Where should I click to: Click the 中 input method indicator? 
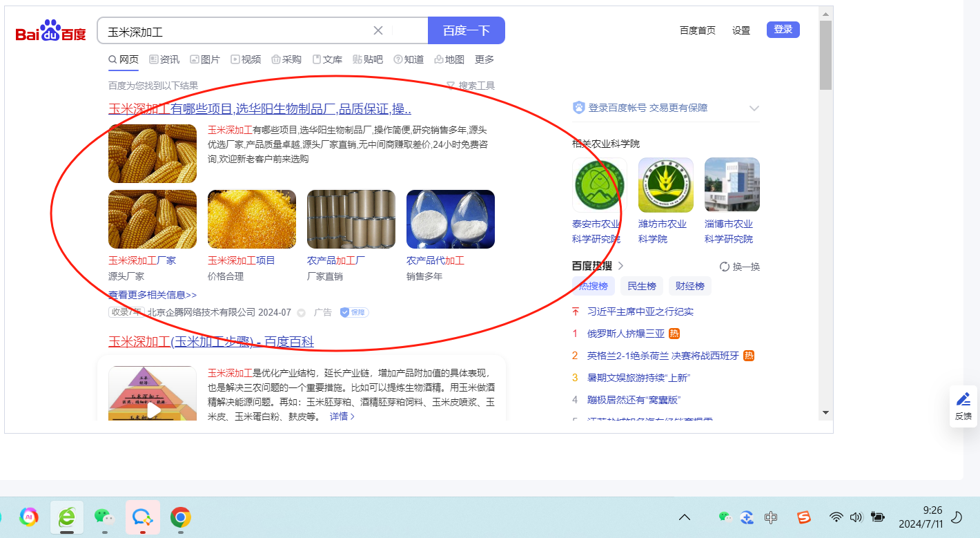(771, 517)
